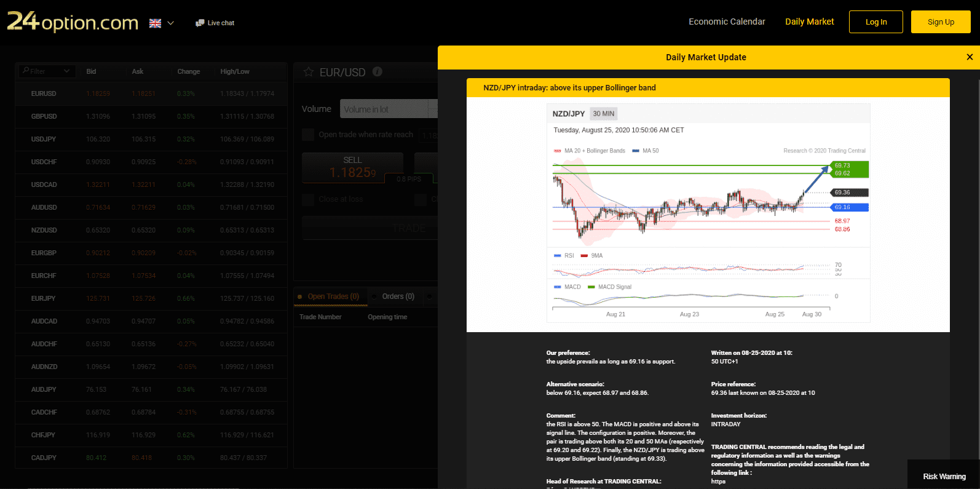Select the EURGBP row
Viewport: 980px width, 489px height.
pyautogui.click(x=151, y=253)
